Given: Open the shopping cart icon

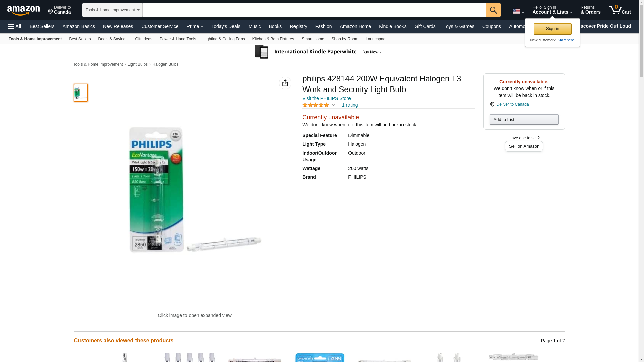Looking at the screenshot, I should click(620, 10).
